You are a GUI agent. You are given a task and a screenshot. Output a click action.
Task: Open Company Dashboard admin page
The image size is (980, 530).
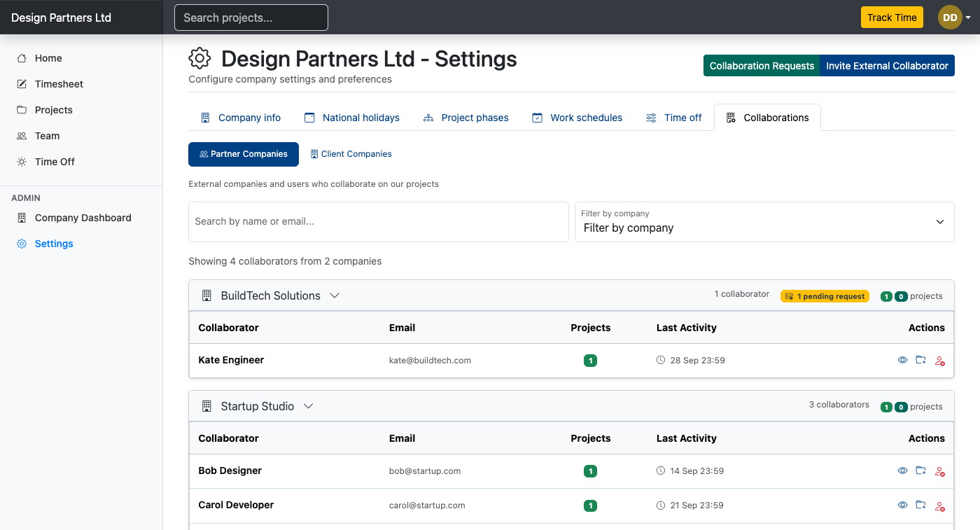81,218
